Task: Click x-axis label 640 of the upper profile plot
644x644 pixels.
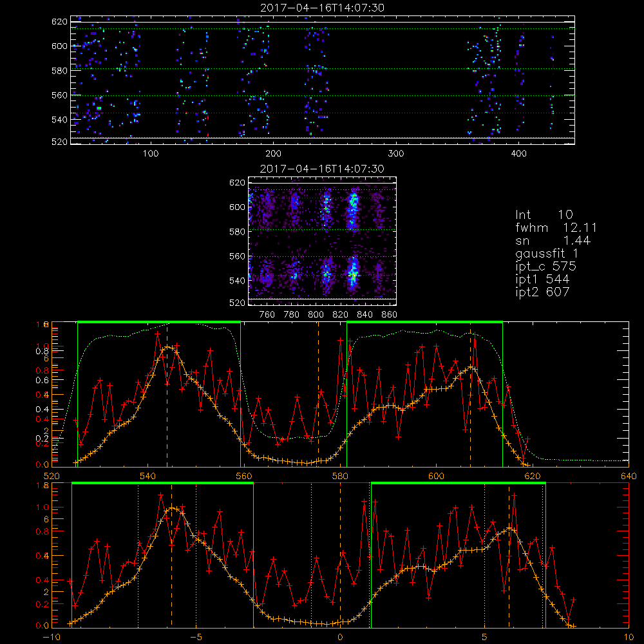Action: click(629, 477)
